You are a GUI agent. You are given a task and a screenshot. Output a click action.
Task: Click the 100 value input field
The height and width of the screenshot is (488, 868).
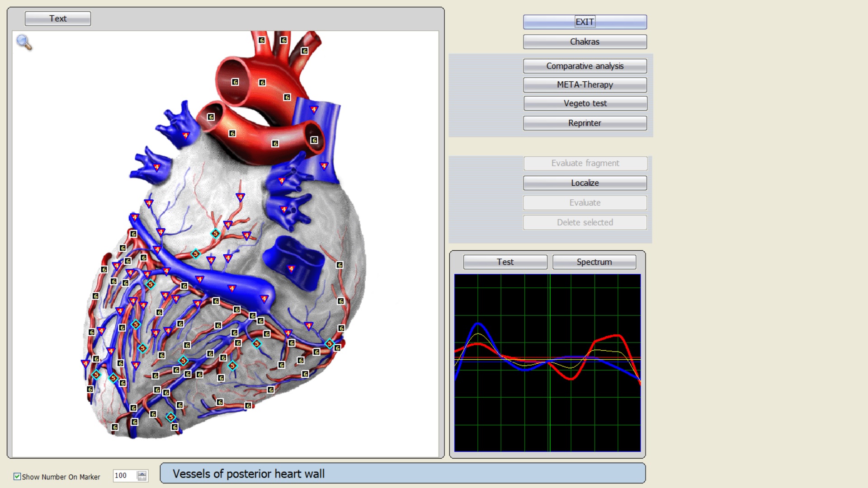coord(125,475)
